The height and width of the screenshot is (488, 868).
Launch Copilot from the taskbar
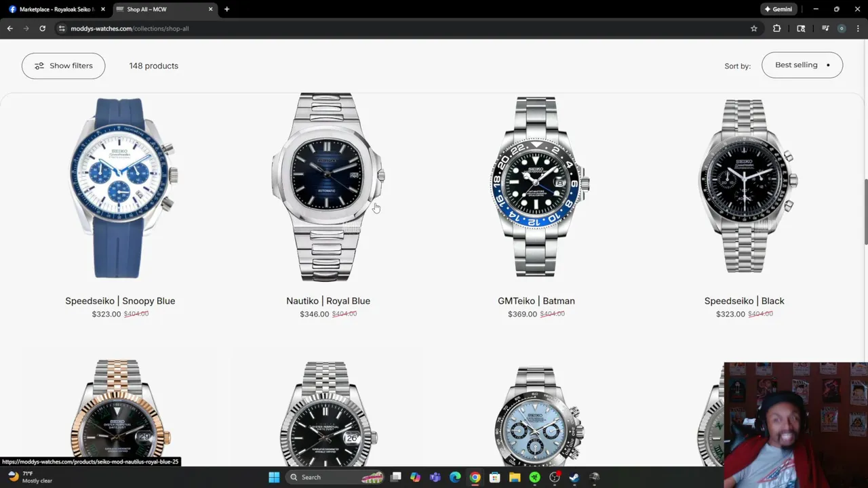point(415,477)
